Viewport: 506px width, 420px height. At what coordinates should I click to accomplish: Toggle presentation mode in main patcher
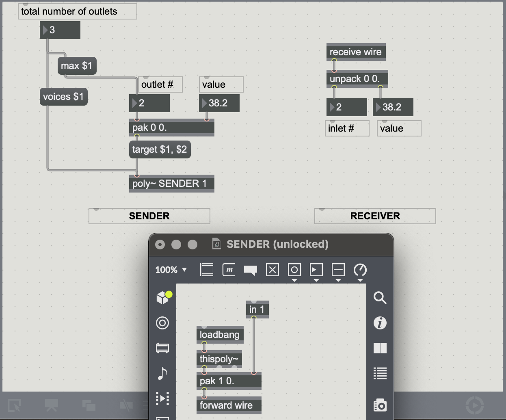[x=52, y=405]
